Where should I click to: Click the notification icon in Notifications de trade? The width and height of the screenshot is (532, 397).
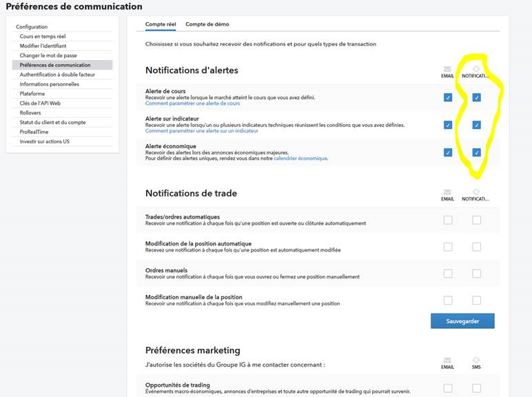click(x=476, y=192)
